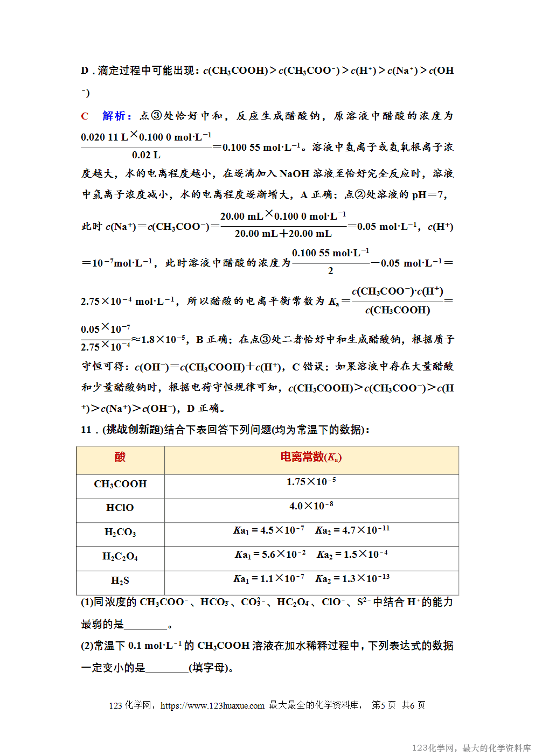535x756 pixels.
Task: Click the blank line in question (1)
Action: [x=145, y=625]
